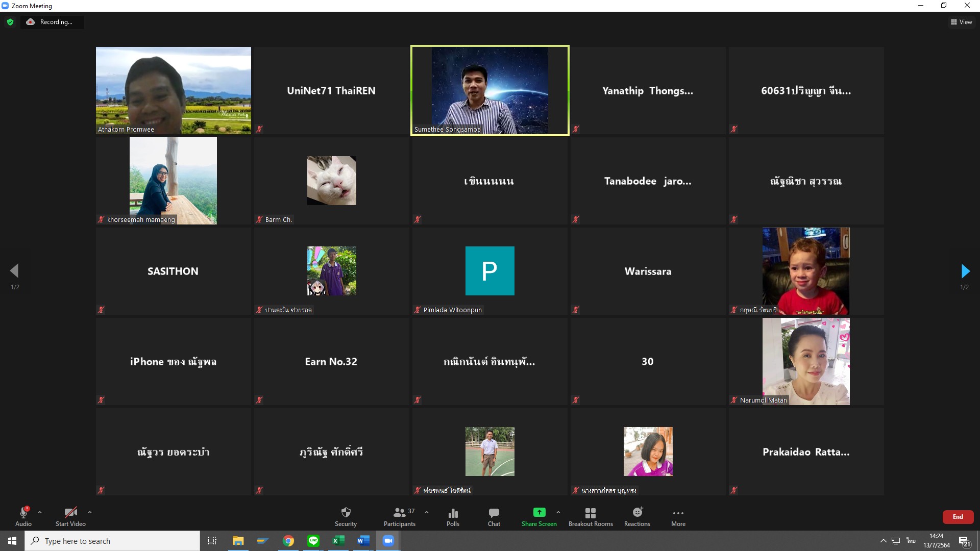Click the encryption green shield icon
Screen dimensions: 980x551
(x=10, y=22)
